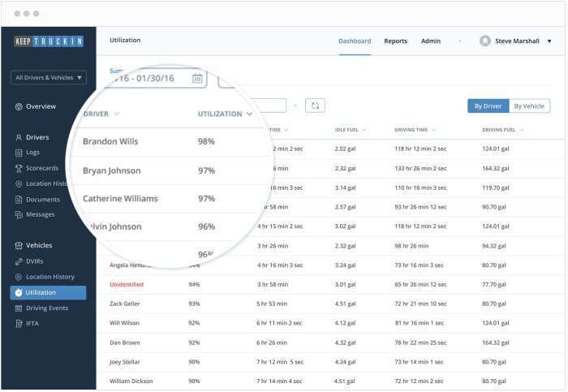568x392 pixels.
Task: Sort by Utilization column header arrow
Action: pos(249,114)
